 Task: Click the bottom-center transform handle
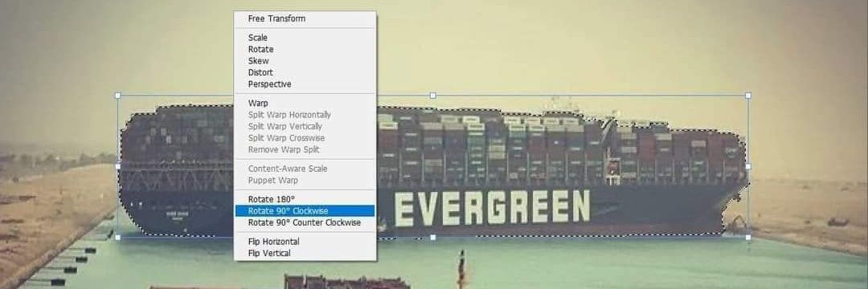point(433,238)
